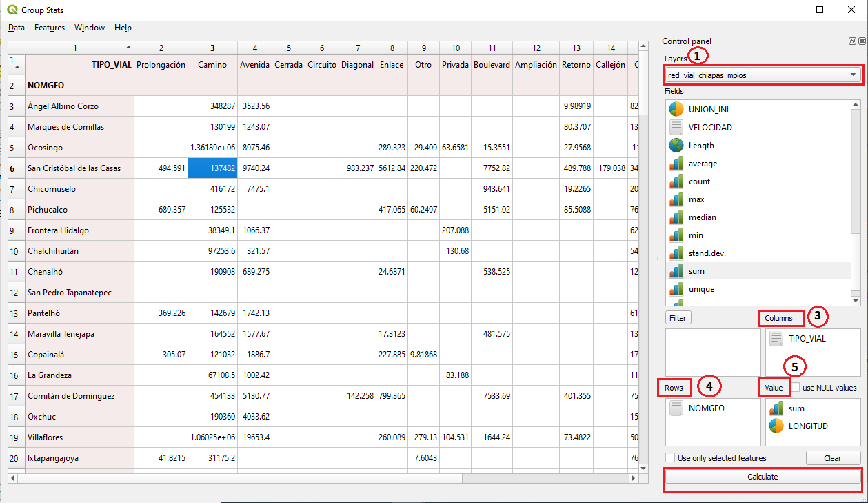Open the Layers dropdown red_vial_chiapas_mpios
Screen dimensions: 868x503
763,75
